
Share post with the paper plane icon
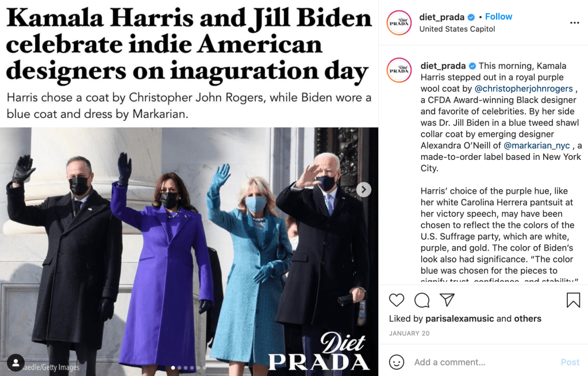tap(447, 300)
